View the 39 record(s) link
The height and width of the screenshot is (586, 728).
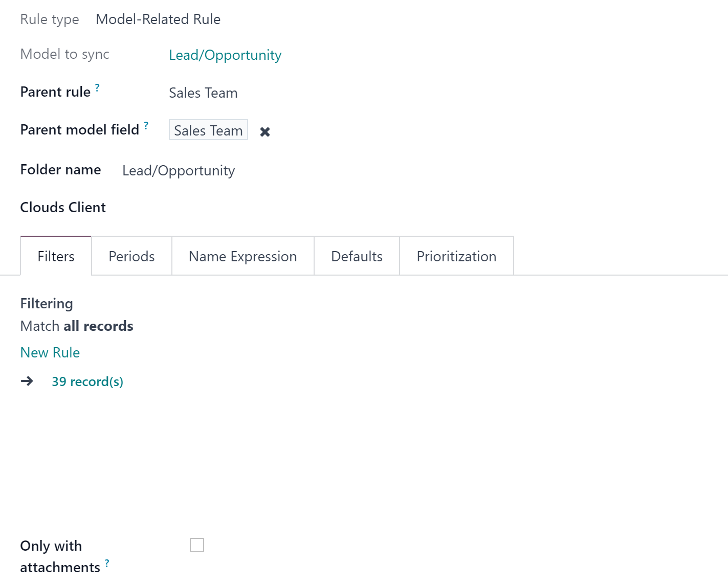coord(87,382)
